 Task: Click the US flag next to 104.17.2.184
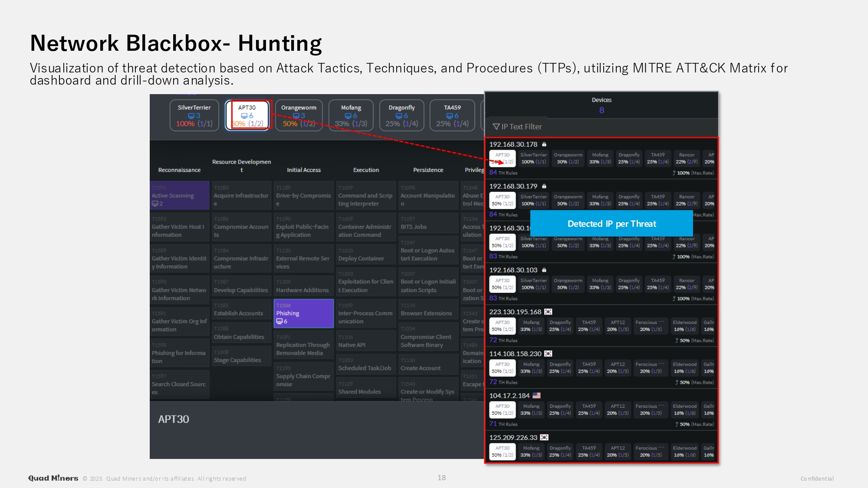click(536, 396)
